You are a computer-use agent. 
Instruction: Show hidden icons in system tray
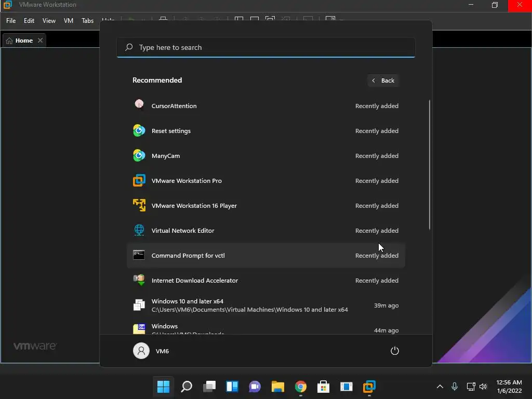(x=440, y=387)
